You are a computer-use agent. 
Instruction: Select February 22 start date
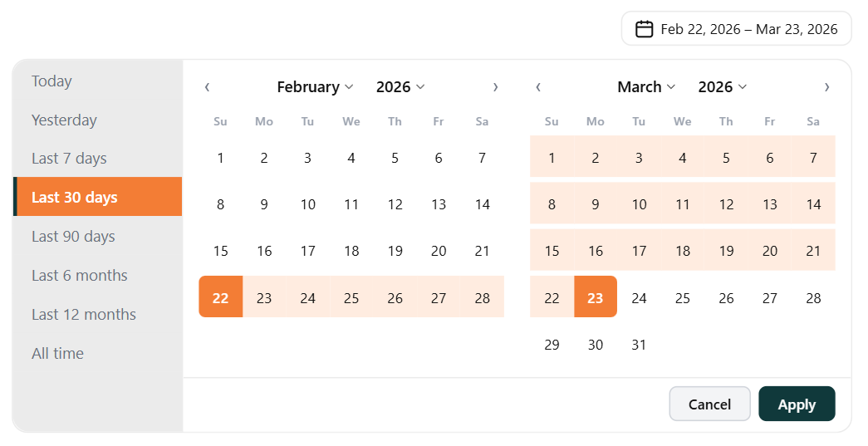coord(220,297)
